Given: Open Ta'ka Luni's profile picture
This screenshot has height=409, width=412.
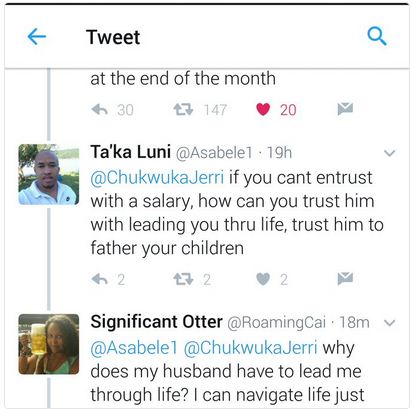Looking at the screenshot, I should pyautogui.click(x=49, y=174).
